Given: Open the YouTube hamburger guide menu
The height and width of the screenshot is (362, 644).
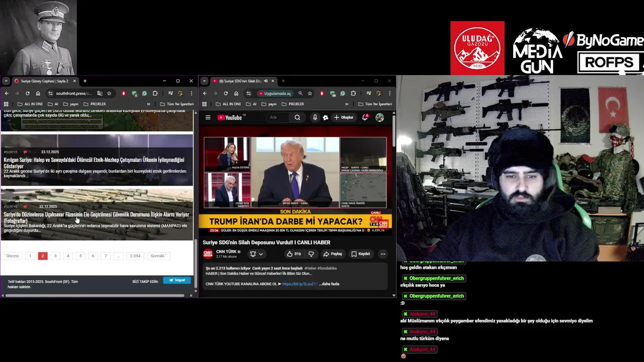Looking at the screenshot, I should coord(208,118).
